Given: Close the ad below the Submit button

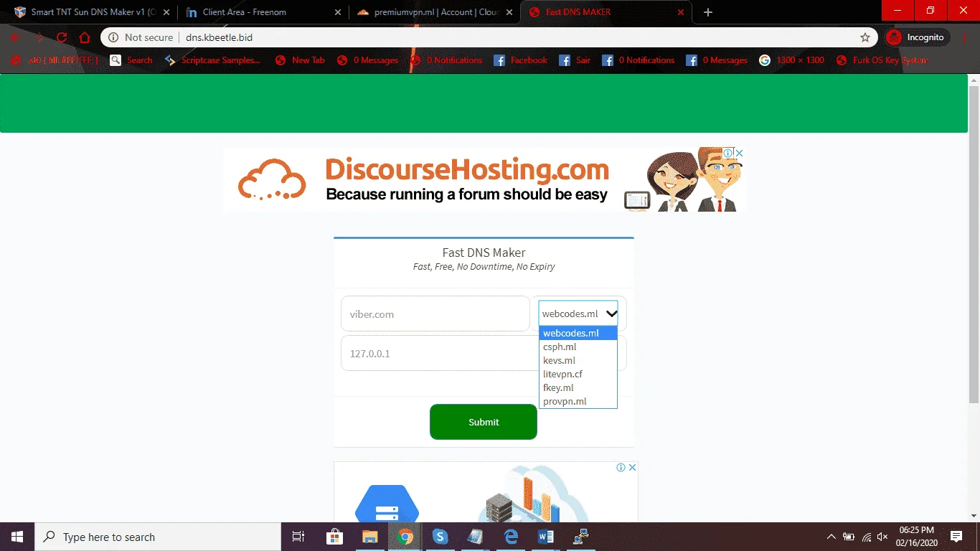Looking at the screenshot, I should (633, 467).
